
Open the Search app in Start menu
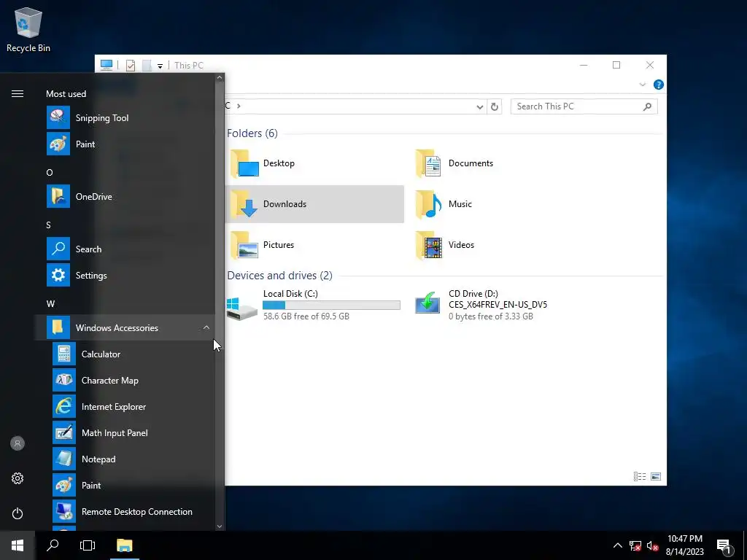pos(125,249)
